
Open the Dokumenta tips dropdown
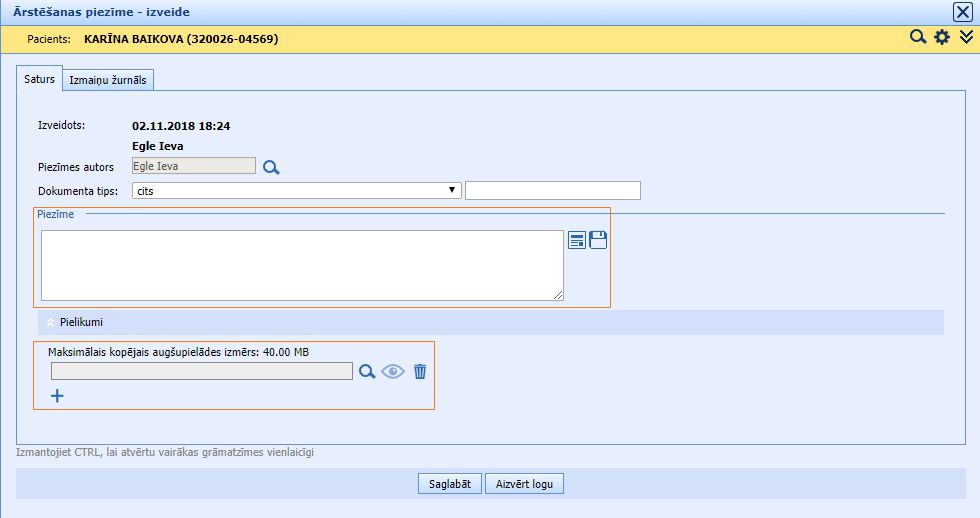296,190
